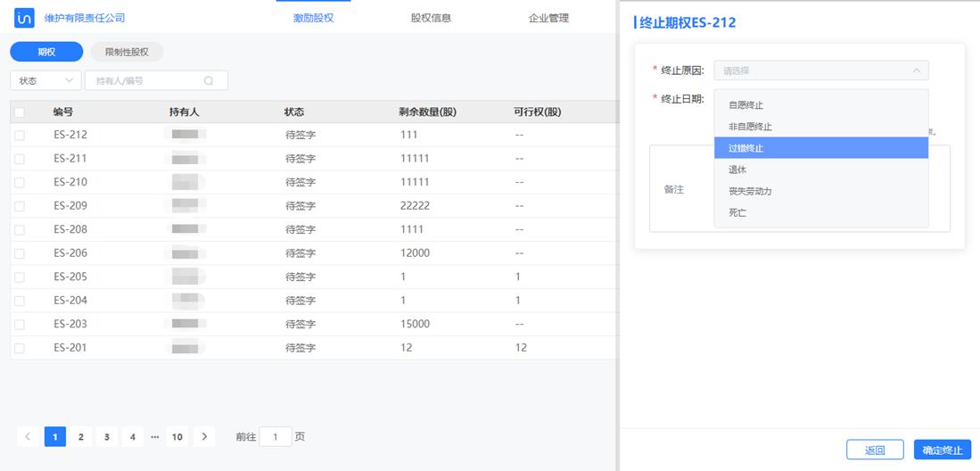Go to previous page arrow

pos(28,437)
